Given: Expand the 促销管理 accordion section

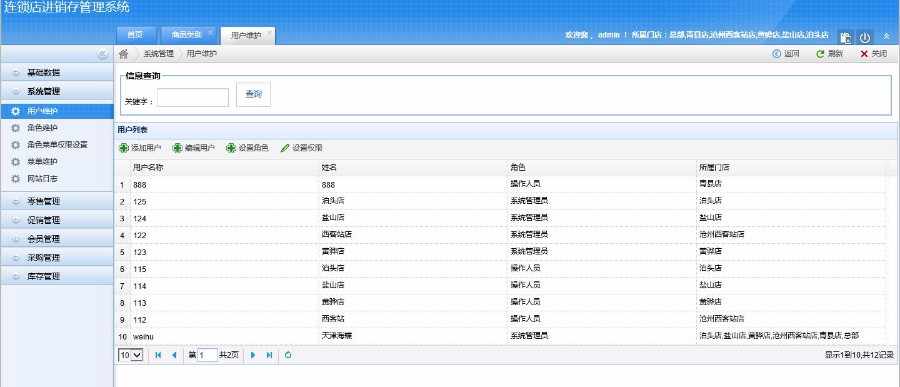Looking at the screenshot, I should [57, 220].
